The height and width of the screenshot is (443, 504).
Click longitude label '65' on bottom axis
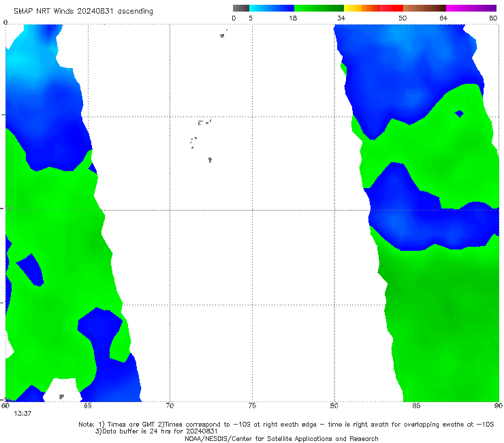[87, 406]
